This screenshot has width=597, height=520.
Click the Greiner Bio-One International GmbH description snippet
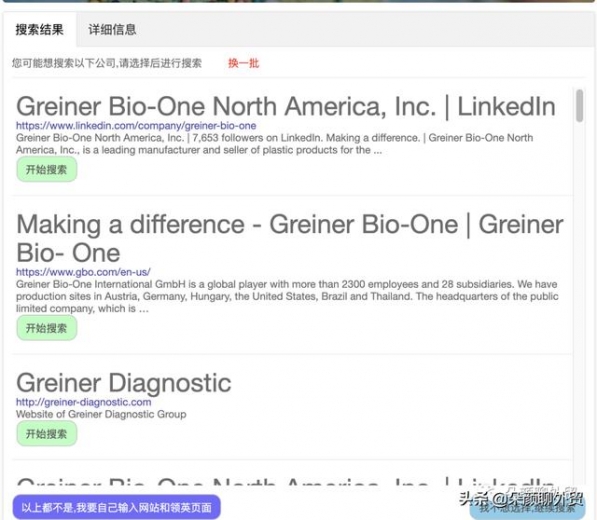pyautogui.click(x=287, y=296)
